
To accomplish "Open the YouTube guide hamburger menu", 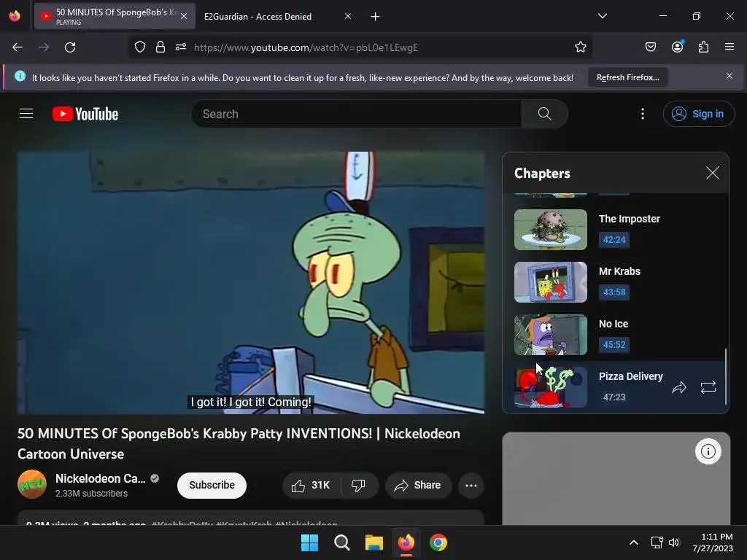I will 26,114.
